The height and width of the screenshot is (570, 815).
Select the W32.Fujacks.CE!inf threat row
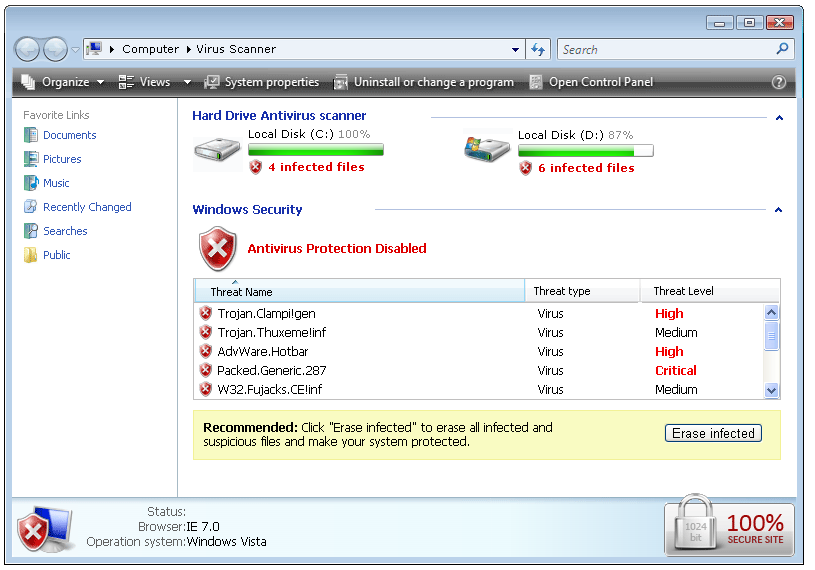tap(478, 390)
